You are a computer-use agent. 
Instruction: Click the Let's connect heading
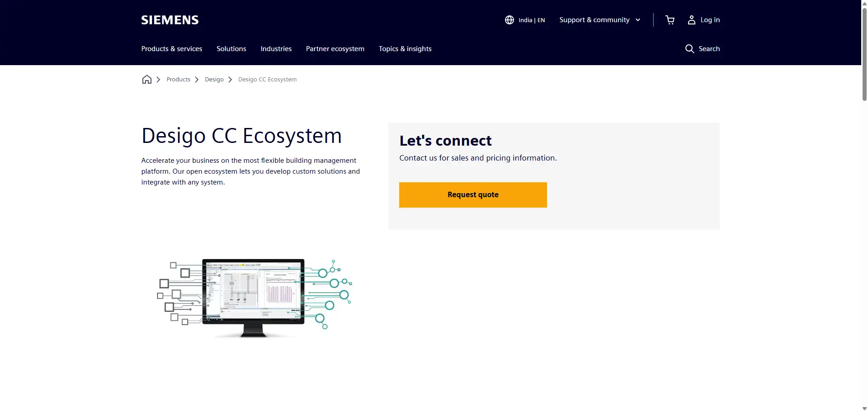click(x=445, y=141)
